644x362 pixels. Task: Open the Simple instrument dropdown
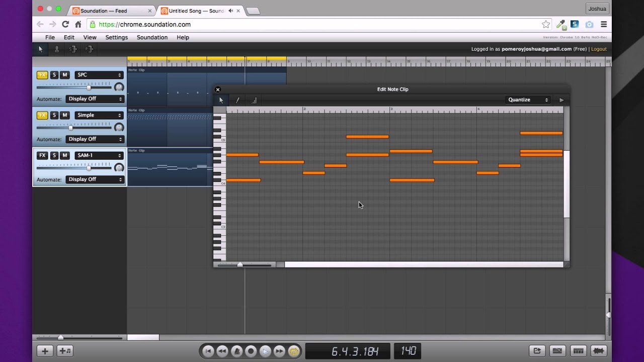tap(99, 115)
